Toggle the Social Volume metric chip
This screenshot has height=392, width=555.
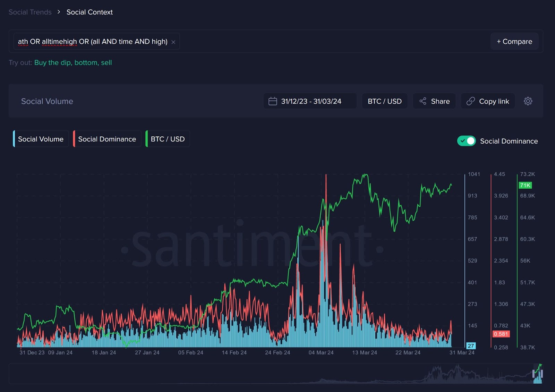tap(41, 139)
